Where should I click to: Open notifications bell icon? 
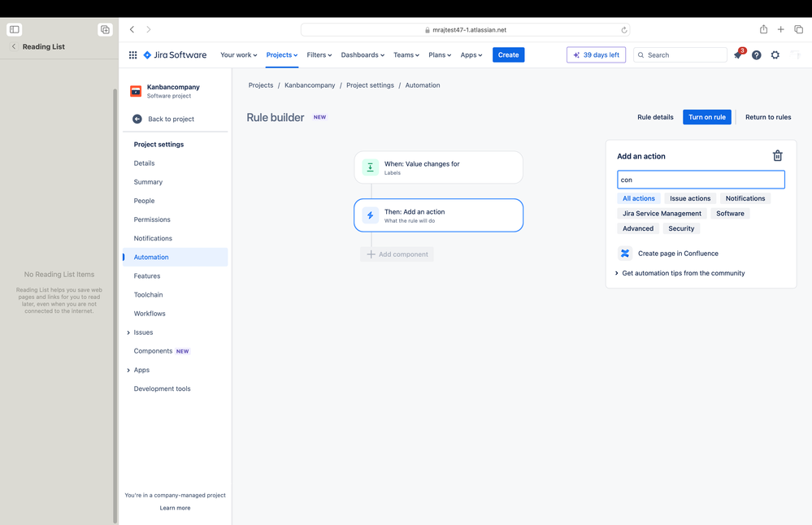tap(738, 55)
